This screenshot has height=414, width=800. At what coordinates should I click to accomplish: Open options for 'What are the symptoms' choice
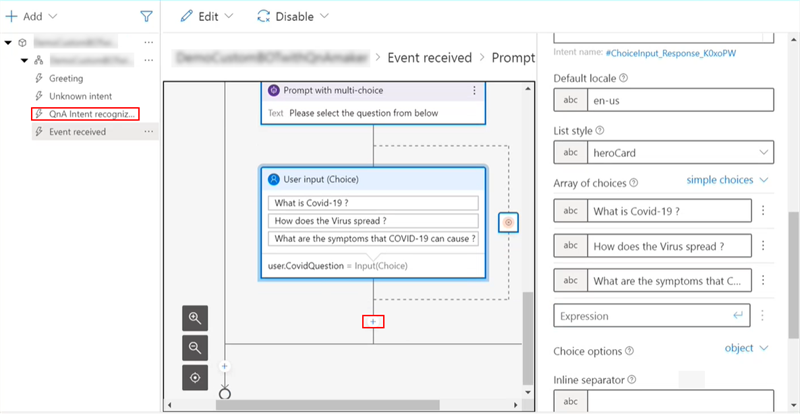pos(763,280)
